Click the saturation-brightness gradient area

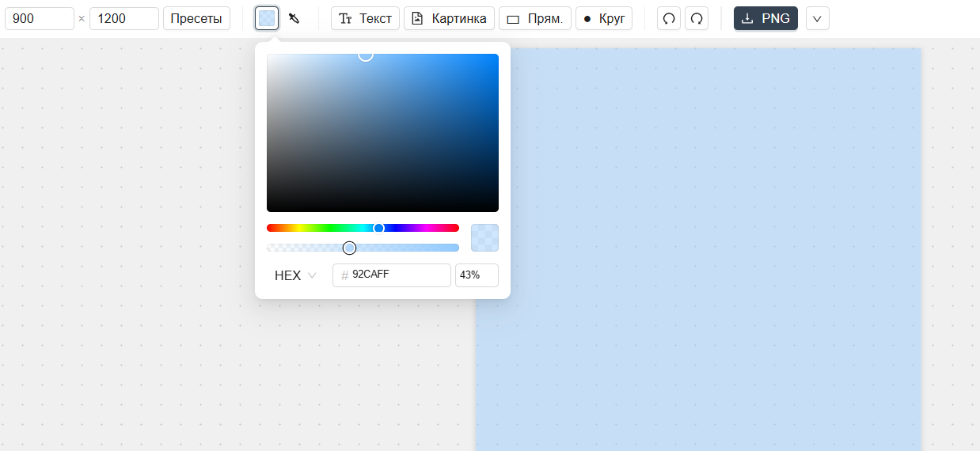382,133
